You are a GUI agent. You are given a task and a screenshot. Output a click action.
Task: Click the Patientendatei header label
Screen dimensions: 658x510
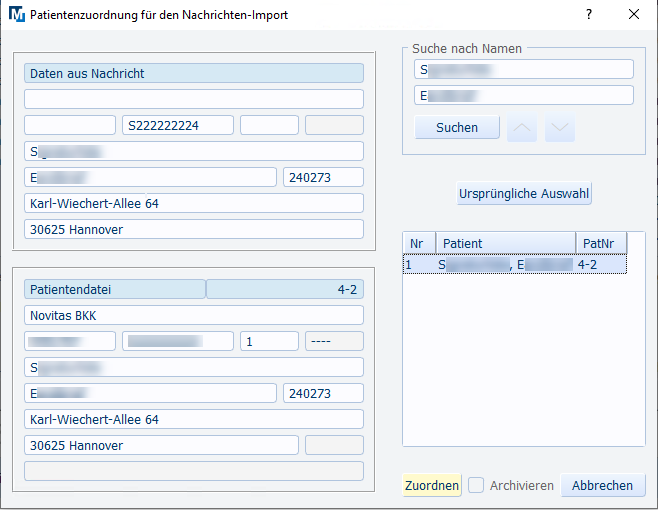click(x=115, y=289)
